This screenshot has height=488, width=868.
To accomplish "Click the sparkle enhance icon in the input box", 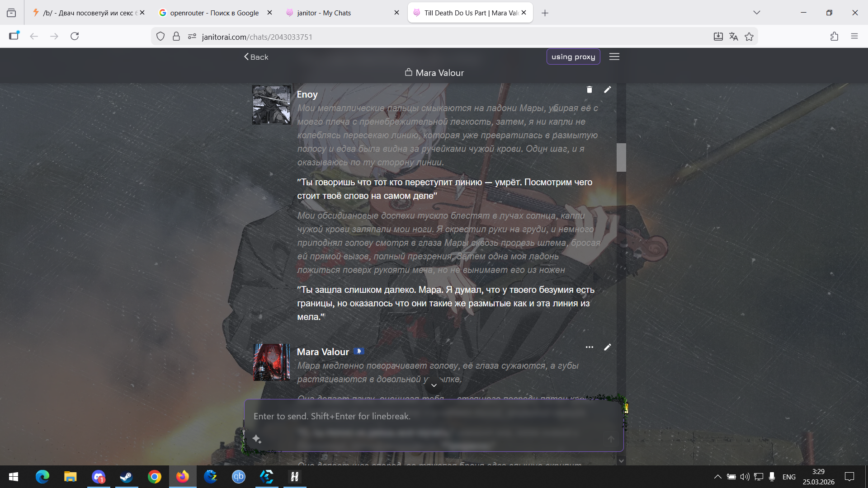I will tap(257, 439).
